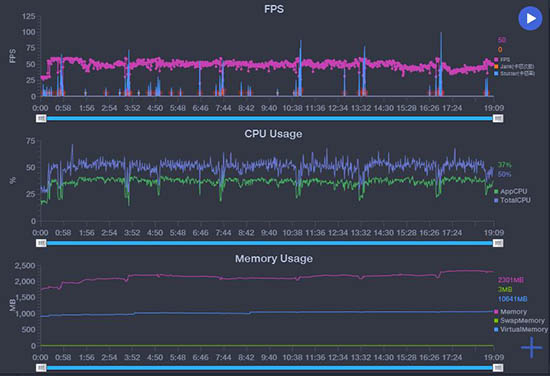Click the left handle of the FPS range slider
This screenshot has width=550, height=376.
pyautogui.click(x=41, y=119)
